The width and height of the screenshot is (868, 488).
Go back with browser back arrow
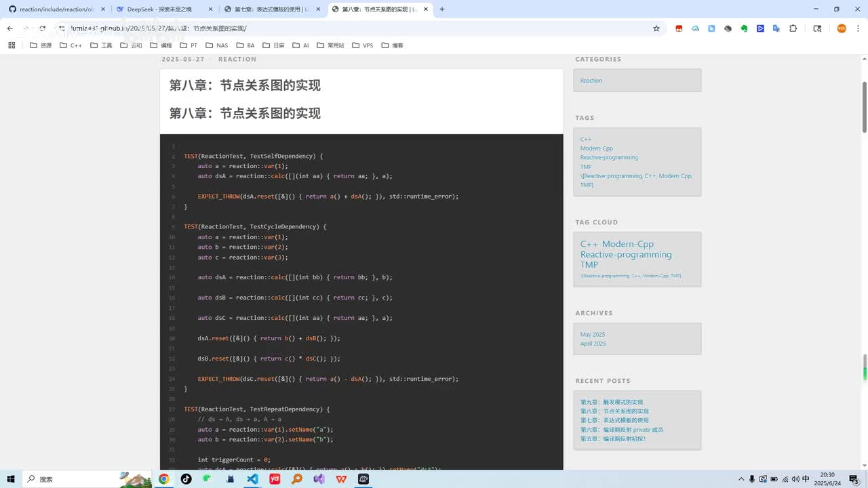[9, 28]
